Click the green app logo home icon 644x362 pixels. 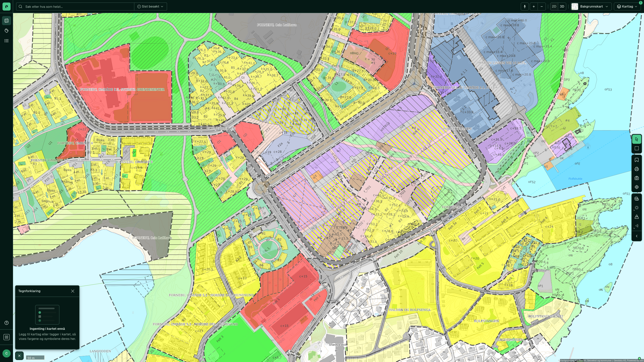tap(7, 7)
